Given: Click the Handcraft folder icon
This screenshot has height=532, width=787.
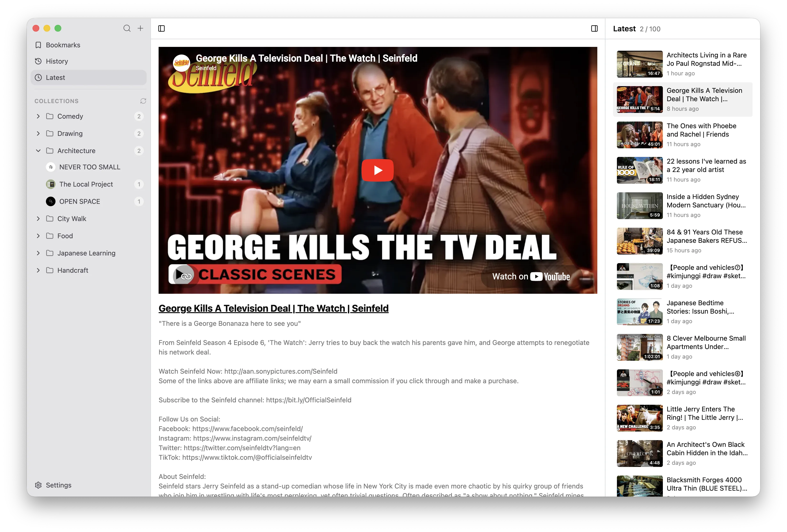Looking at the screenshot, I should coord(50,270).
